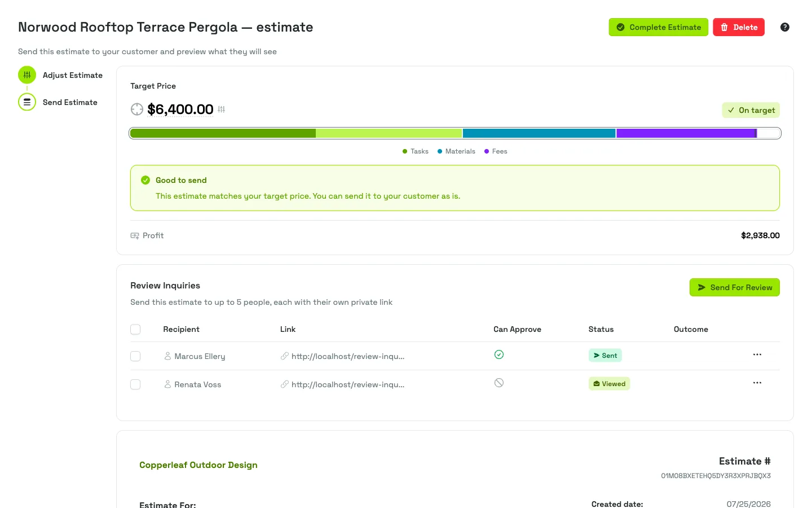Tick the checkbox for Renata Voss

point(135,384)
